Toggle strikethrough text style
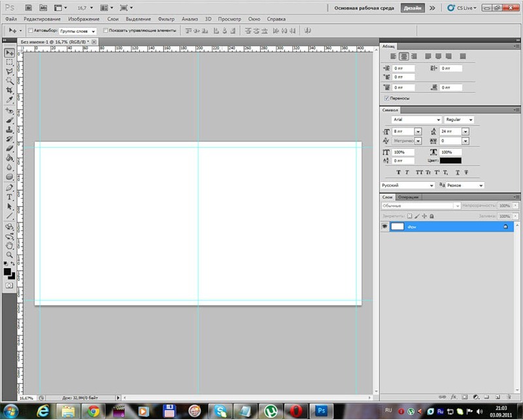This screenshot has height=420, width=523. point(466,172)
